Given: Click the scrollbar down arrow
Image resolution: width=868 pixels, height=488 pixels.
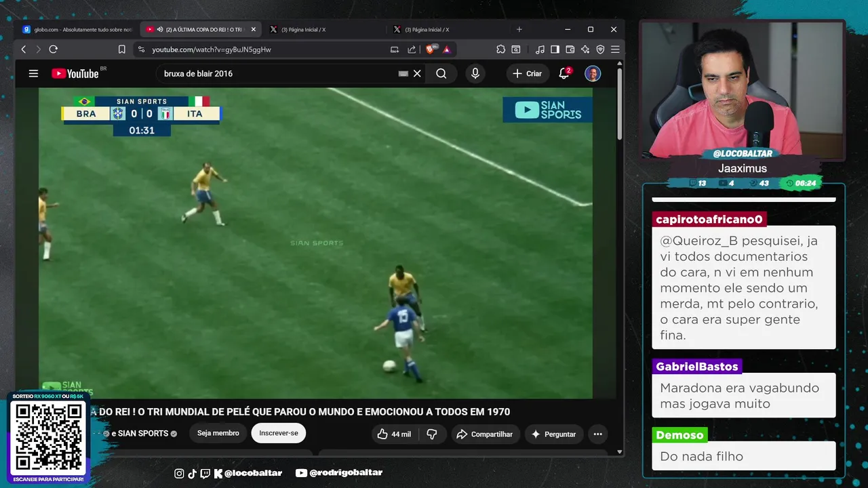Looking at the screenshot, I should tap(620, 451).
